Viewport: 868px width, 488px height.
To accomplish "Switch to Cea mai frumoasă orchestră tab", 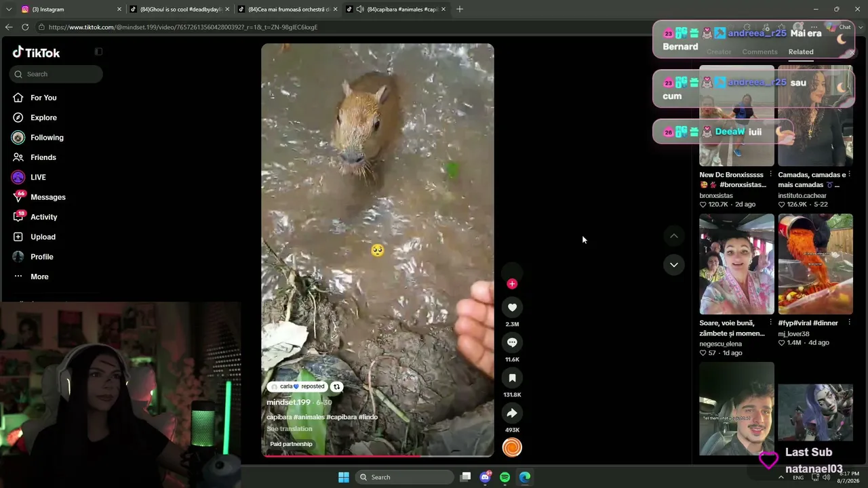I will click(x=288, y=9).
